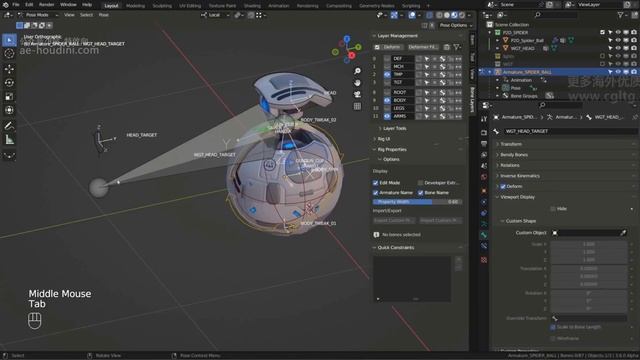Collapse the Layer Management panel
Image resolution: width=640 pixels, height=360 pixels.
pyautogui.click(x=374, y=36)
